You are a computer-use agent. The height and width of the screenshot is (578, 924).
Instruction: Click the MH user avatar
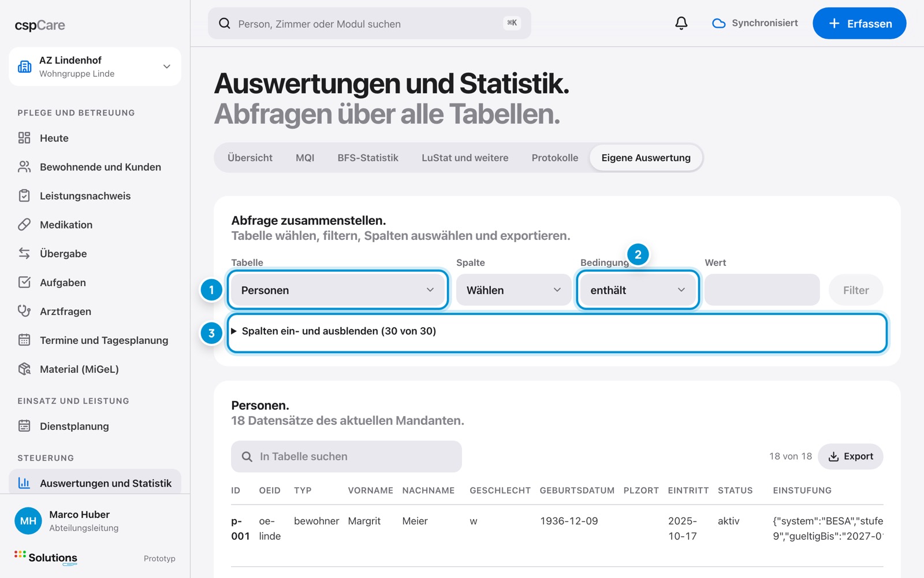28,521
